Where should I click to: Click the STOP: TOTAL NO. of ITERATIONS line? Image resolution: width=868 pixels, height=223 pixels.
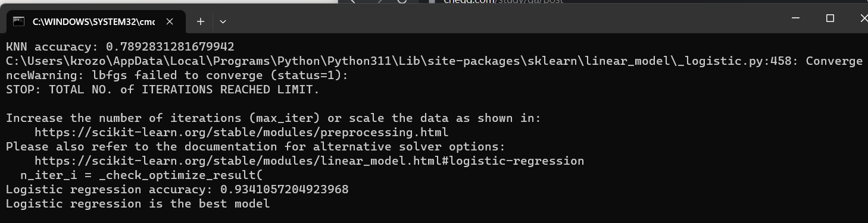(163, 89)
